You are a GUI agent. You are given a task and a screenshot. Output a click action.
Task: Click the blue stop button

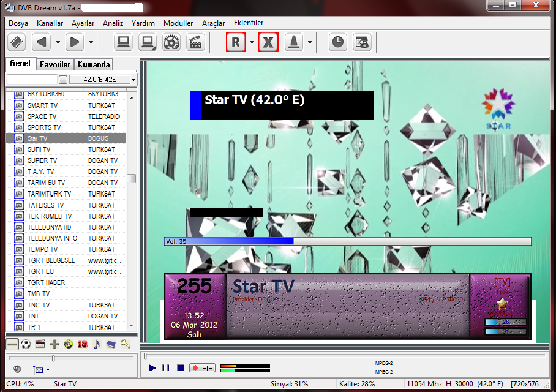[181, 368]
